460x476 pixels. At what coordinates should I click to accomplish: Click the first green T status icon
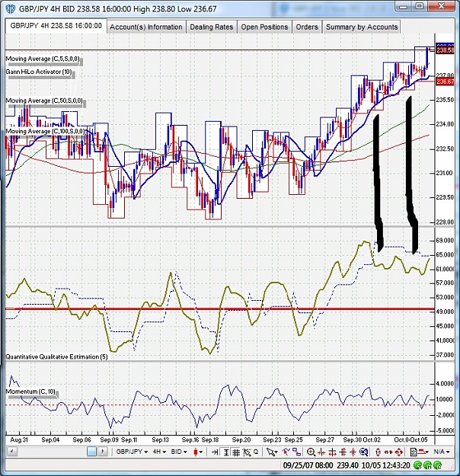(x=417, y=465)
